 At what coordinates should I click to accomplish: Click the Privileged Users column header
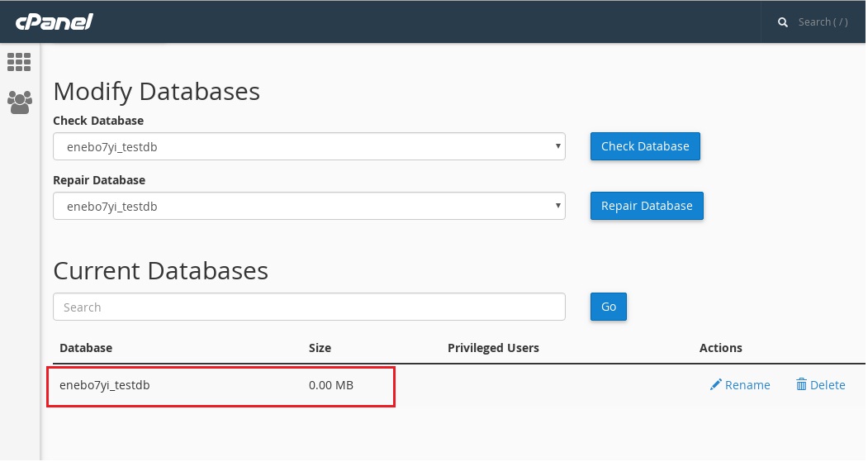click(x=493, y=348)
